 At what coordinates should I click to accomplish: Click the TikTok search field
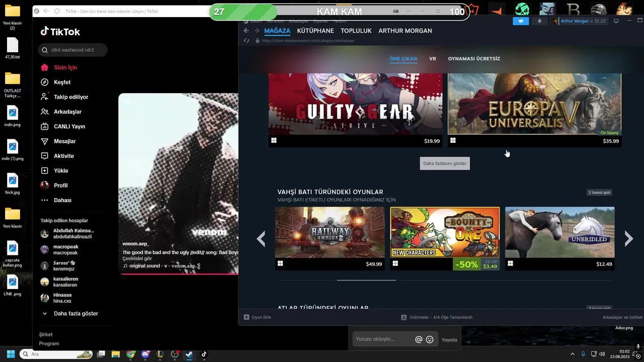[x=73, y=50]
